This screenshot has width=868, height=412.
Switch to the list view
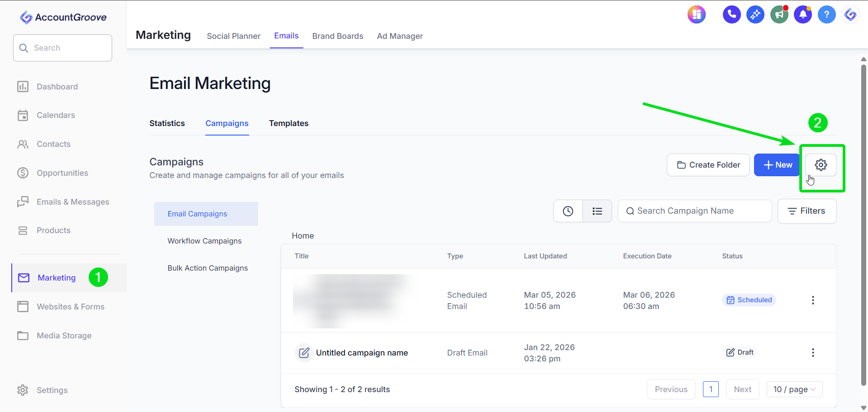[597, 211]
